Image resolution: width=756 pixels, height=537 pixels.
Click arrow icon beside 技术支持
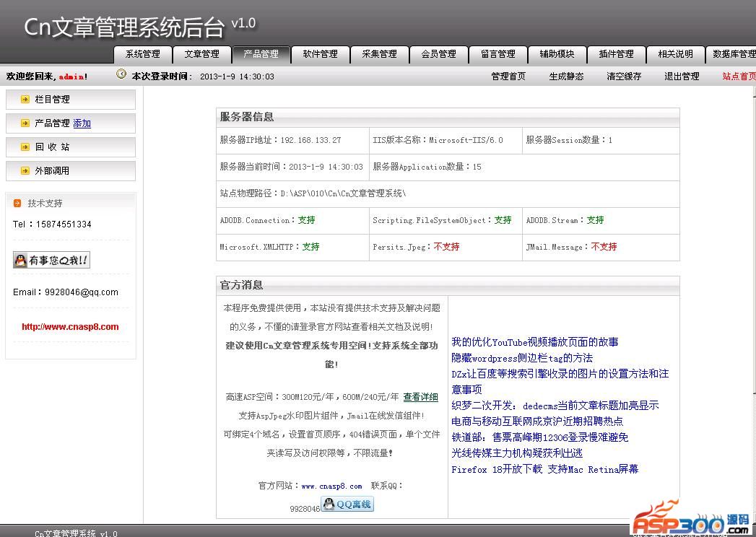[17, 204]
